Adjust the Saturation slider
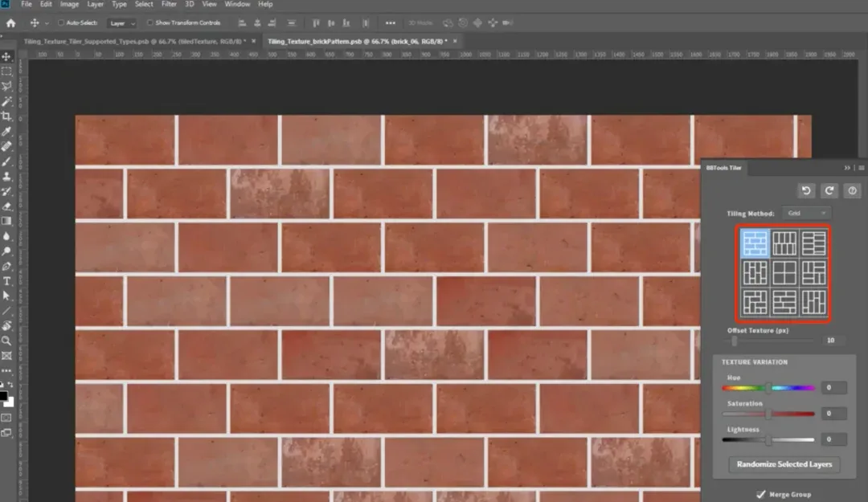The image size is (868, 502). point(768,414)
